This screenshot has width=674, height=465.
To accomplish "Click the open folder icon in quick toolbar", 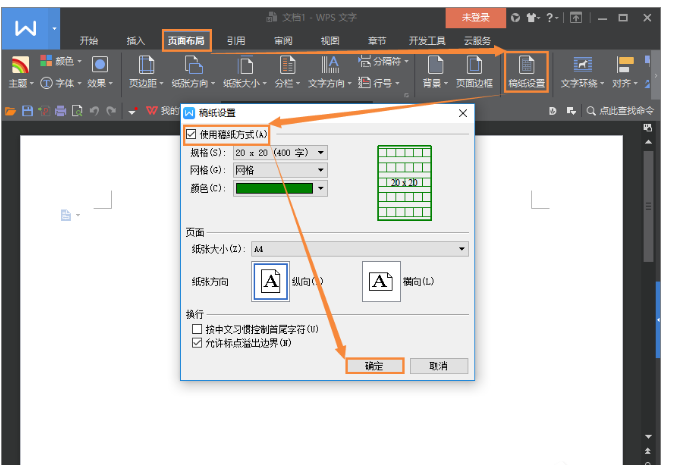I will coord(10,111).
